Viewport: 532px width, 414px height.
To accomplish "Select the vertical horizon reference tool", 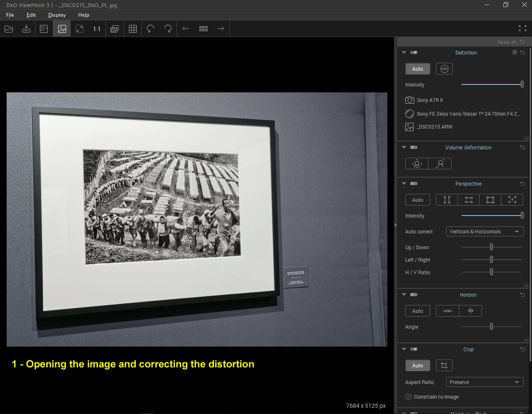I will click(470, 311).
